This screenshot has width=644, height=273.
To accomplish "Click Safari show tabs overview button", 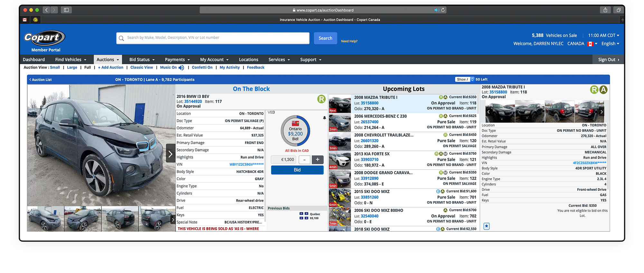I will [x=619, y=10].
